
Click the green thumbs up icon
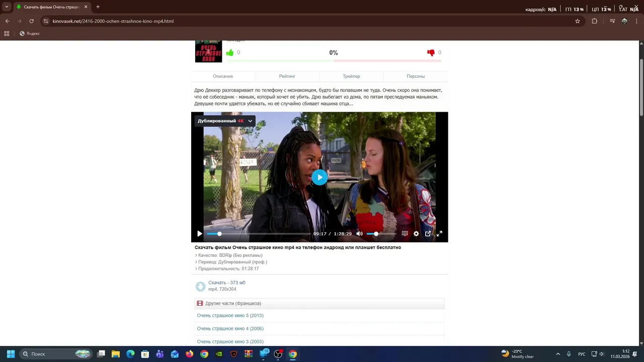(230, 52)
